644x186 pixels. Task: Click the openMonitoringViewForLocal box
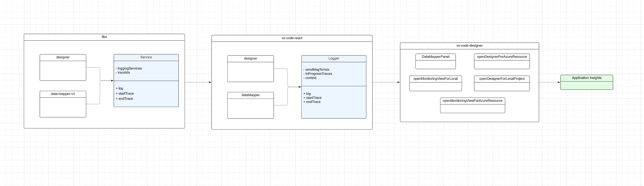436,83
